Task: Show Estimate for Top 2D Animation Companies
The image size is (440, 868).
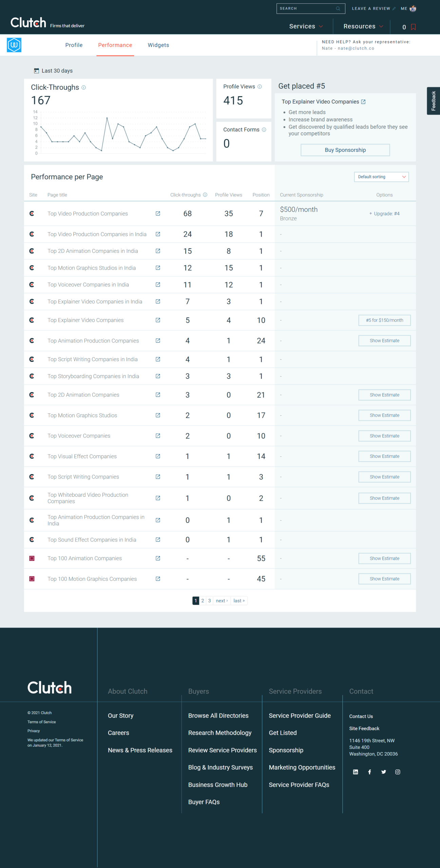Action: click(384, 395)
